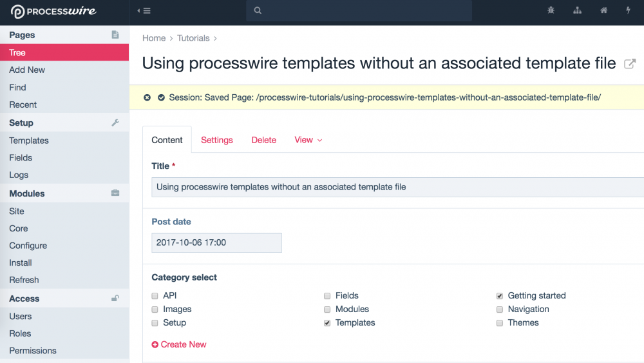
Task: Toggle sidebar with the hamburger arrow icon
Action: click(x=144, y=11)
